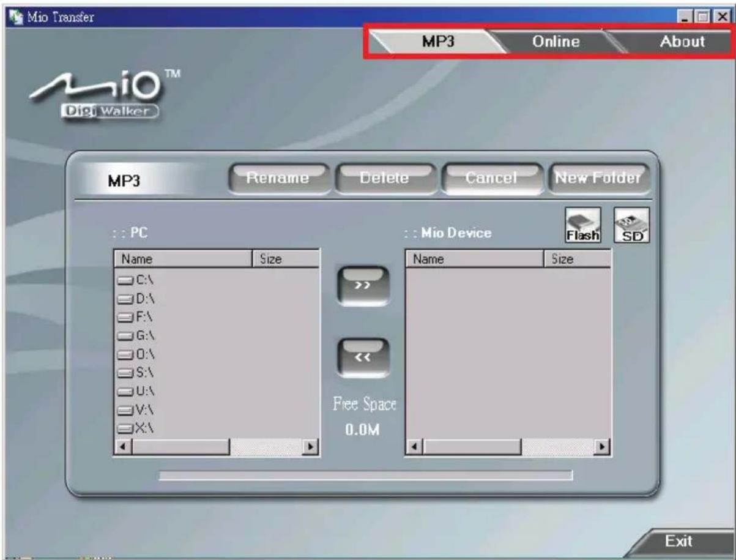The width and height of the screenshot is (736, 560).
Task: Select the C:\ drive in PC list
Action: [136, 280]
